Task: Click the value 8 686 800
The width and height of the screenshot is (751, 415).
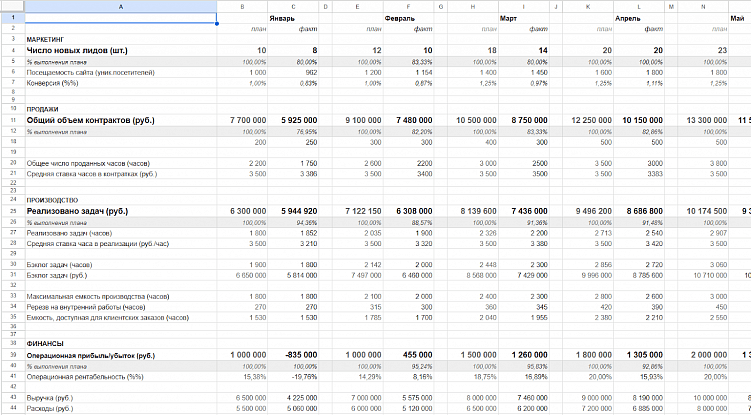Action: [x=645, y=211]
